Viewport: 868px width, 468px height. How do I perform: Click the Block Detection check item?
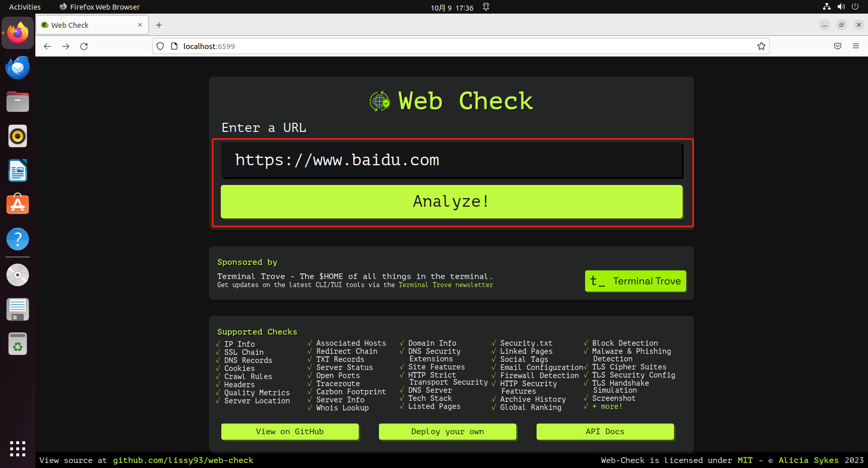(625, 343)
